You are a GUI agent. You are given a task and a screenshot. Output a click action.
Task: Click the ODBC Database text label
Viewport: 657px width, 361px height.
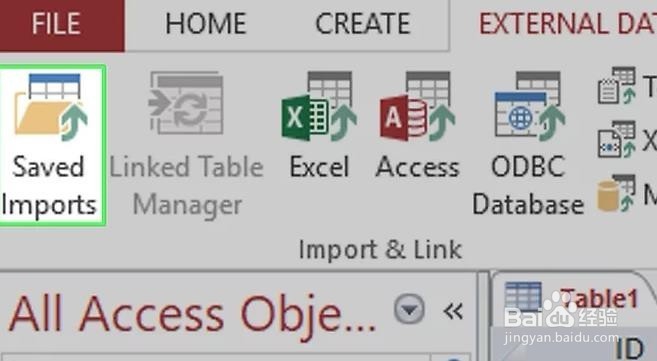528,186
